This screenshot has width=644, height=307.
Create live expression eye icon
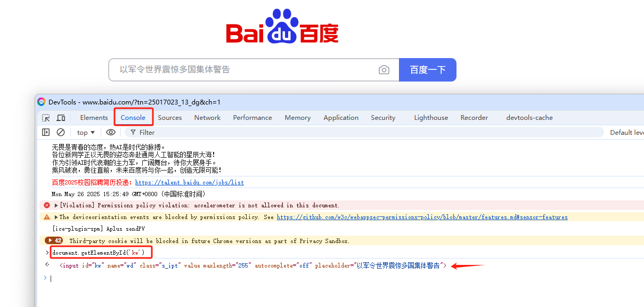point(111,132)
